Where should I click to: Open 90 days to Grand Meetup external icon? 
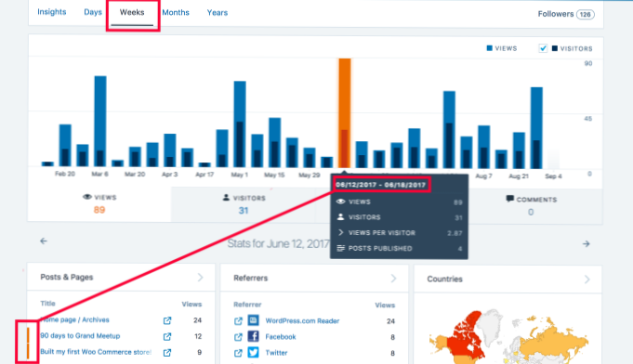click(167, 336)
